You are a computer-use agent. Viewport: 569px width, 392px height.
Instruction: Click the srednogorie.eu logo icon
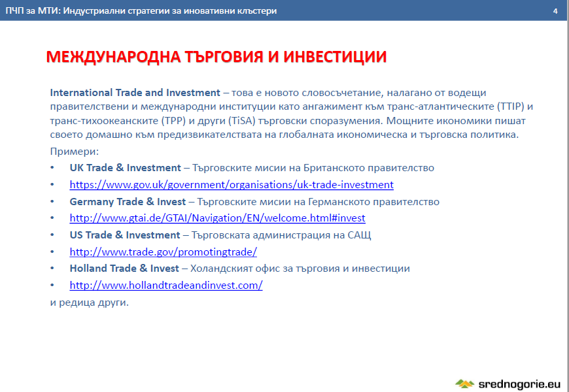(465, 384)
